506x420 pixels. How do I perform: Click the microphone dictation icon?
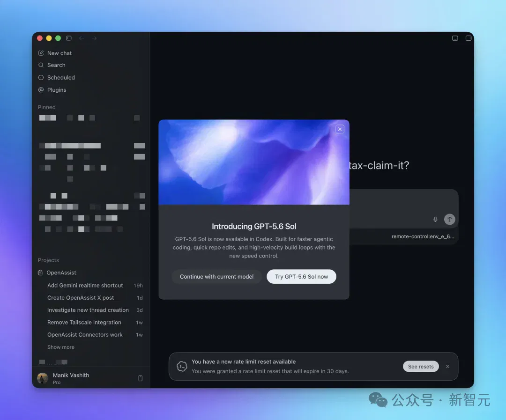point(435,219)
